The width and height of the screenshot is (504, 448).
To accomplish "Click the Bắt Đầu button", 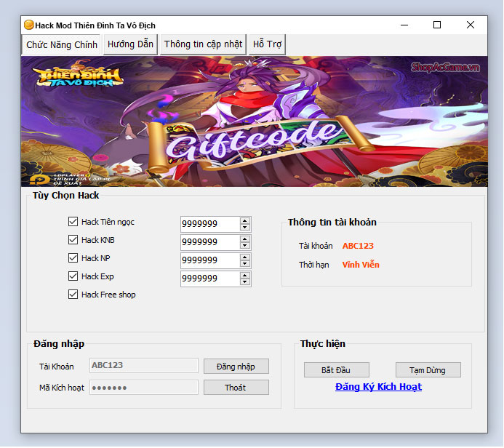I will pyautogui.click(x=337, y=370).
